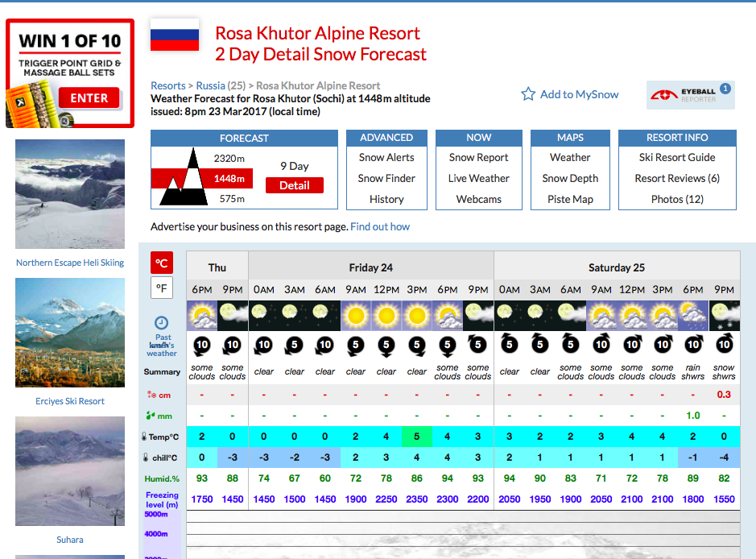This screenshot has height=559, width=756.
Task: Open the Piste Map
Action: click(570, 199)
